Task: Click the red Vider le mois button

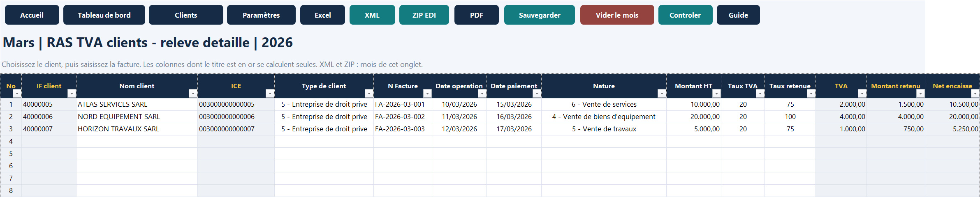Action: (x=617, y=15)
